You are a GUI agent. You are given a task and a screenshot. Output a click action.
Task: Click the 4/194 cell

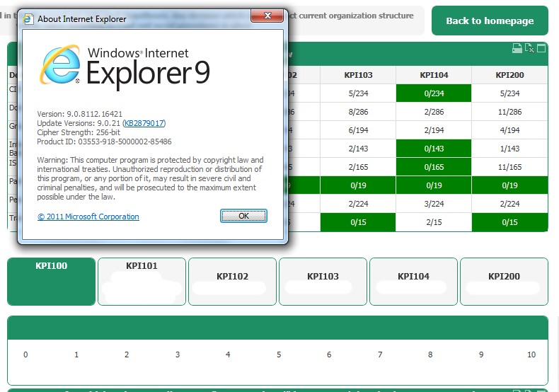click(509, 130)
